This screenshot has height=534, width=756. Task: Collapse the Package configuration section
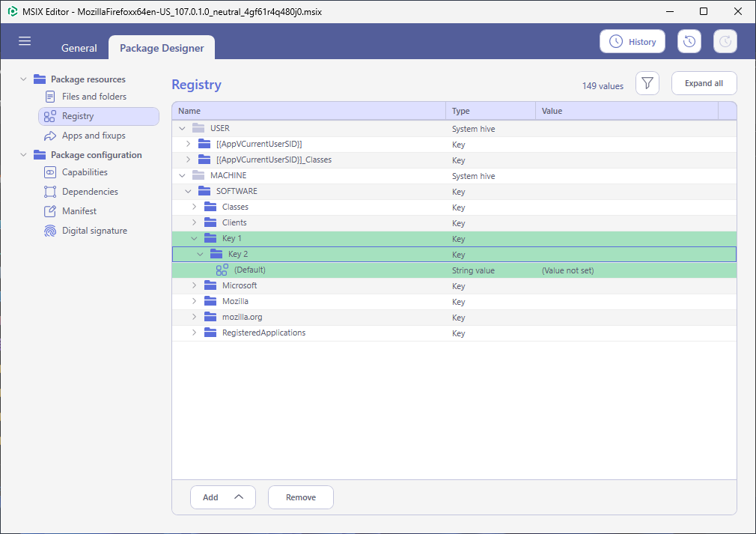coord(23,155)
